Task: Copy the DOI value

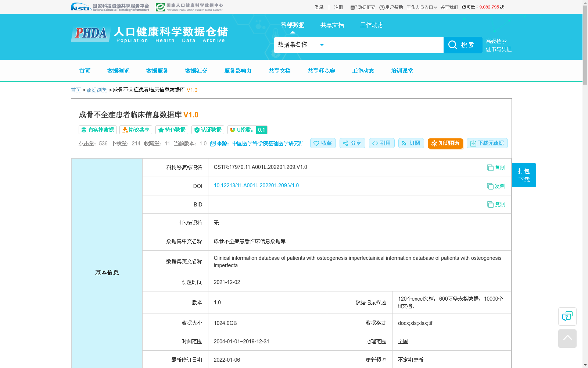Action: [496, 186]
